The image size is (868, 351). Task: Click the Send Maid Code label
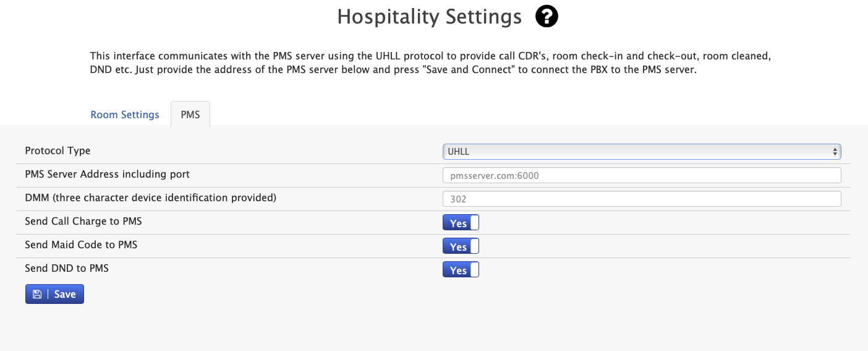pyautogui.click(x=81, y=245)
